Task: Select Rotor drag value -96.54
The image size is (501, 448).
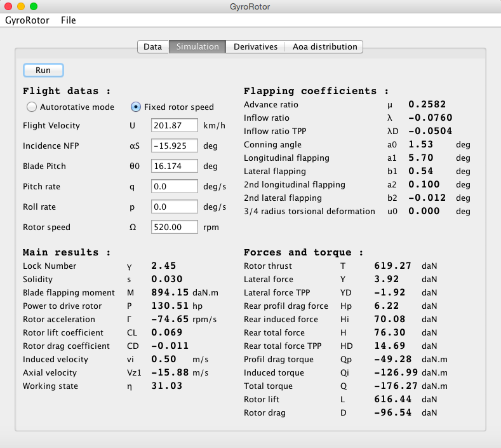Action: pos(392,412)
